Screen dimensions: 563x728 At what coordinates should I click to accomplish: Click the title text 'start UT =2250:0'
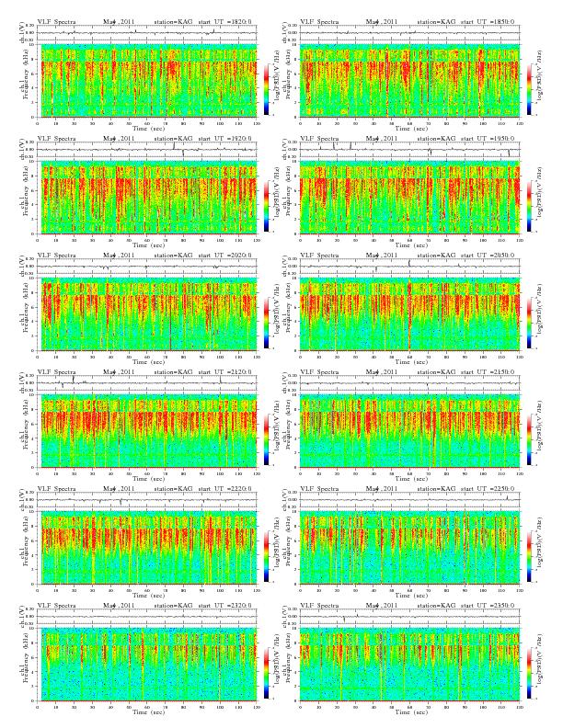tap(488, 488)
